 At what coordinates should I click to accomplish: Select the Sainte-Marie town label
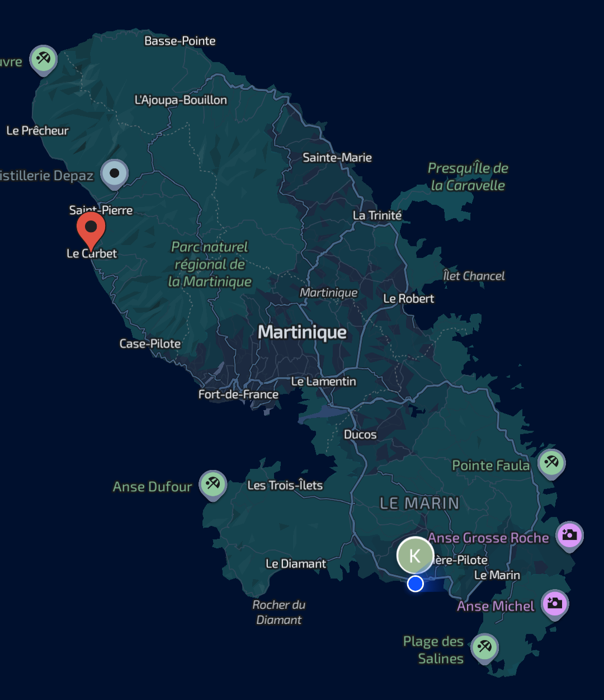click(337, 158)
